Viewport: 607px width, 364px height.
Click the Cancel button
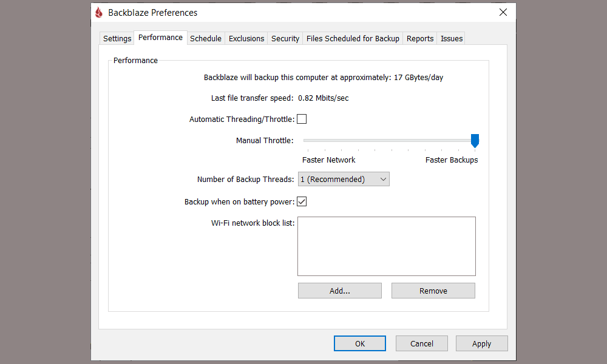[x=422, y=343]
